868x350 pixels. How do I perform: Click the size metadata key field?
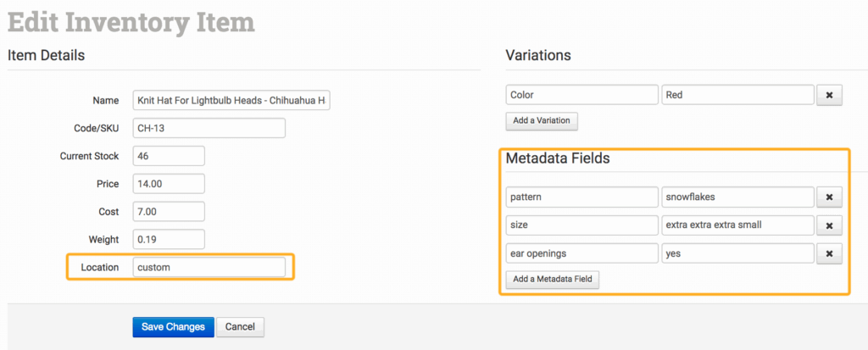(581, 225)
